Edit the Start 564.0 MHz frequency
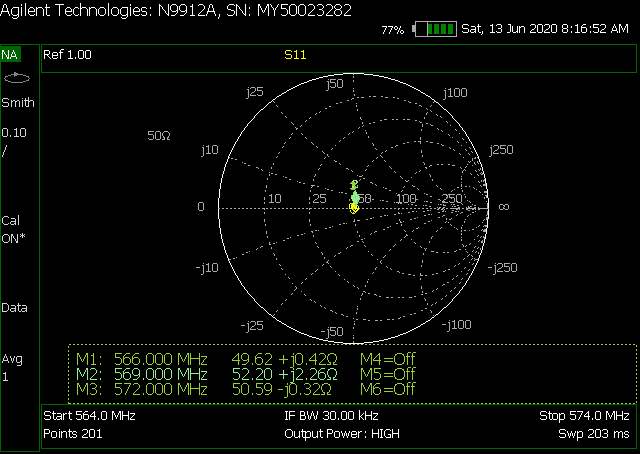 tap(89, 415)
